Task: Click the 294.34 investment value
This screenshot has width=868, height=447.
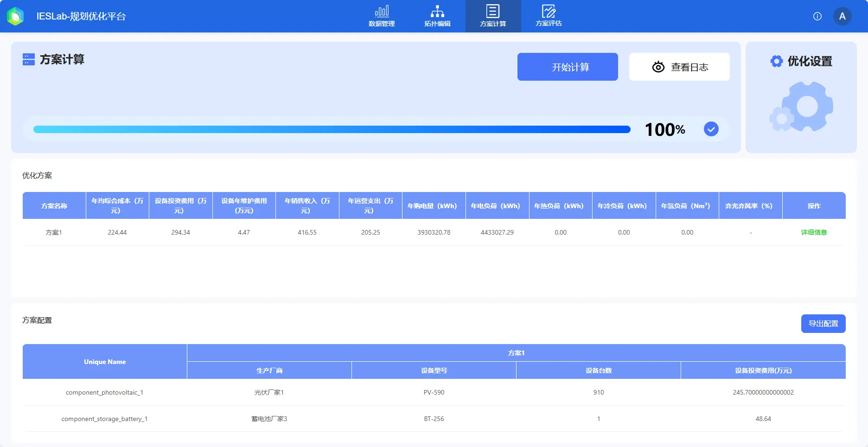Action: pyautogui.click(x=180, y=232)
